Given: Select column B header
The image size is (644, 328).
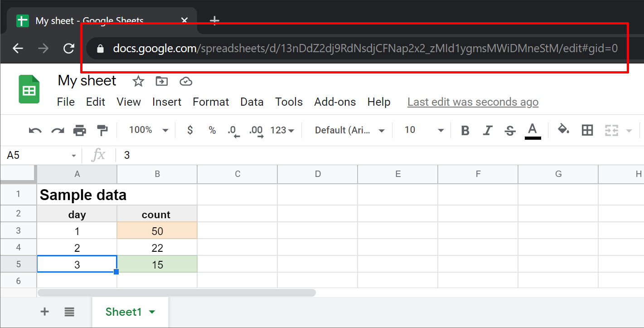Looking at the screenshot, I should [x=157, y=174].
